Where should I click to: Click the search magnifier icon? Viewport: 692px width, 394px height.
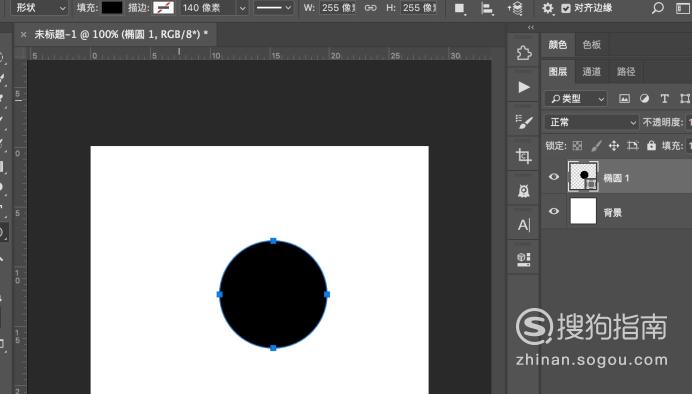pyautogui.click(x=658, y=8)
